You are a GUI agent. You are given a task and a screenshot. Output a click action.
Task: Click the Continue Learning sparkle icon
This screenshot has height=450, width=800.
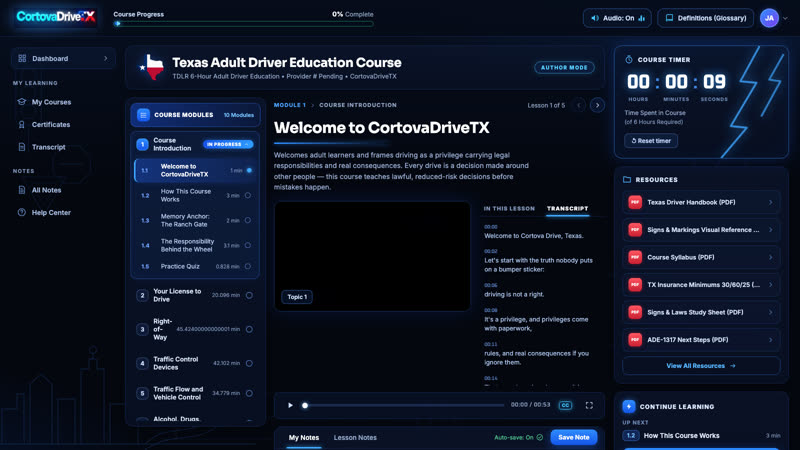tap(629, 407)
